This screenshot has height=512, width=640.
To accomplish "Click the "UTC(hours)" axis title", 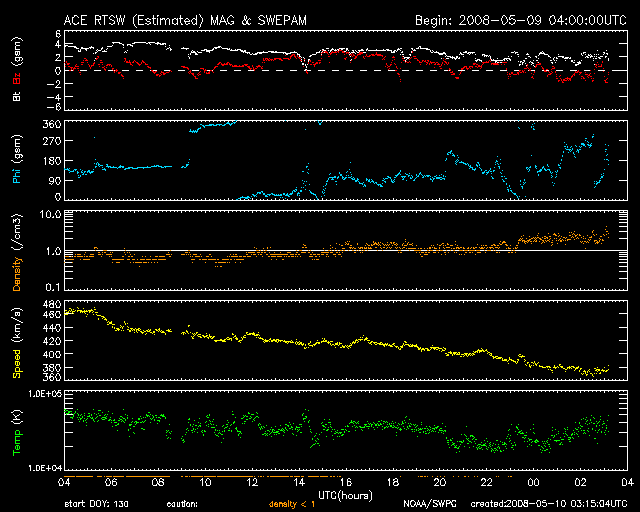I will pyautogui.click(x=345, y=496).
